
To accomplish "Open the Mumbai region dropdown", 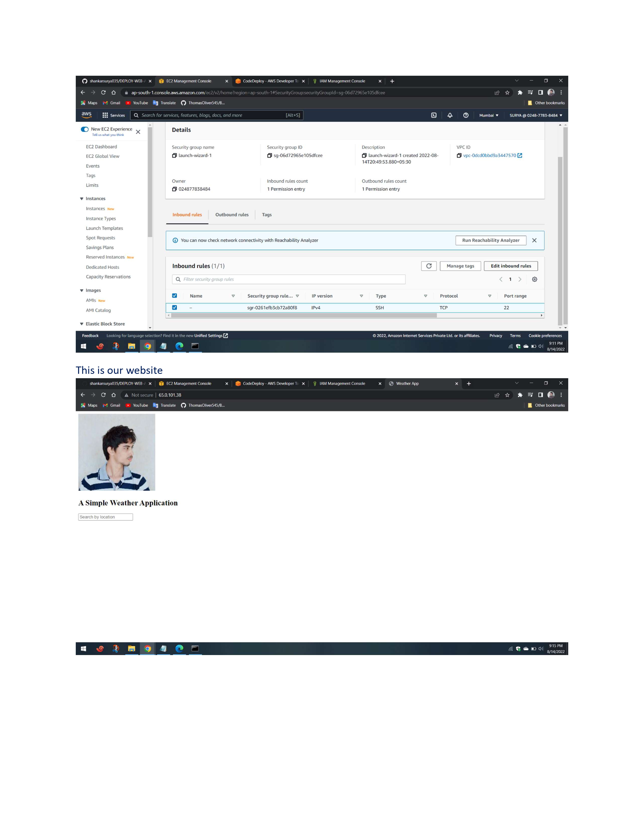I will click(x=489, y=115).
